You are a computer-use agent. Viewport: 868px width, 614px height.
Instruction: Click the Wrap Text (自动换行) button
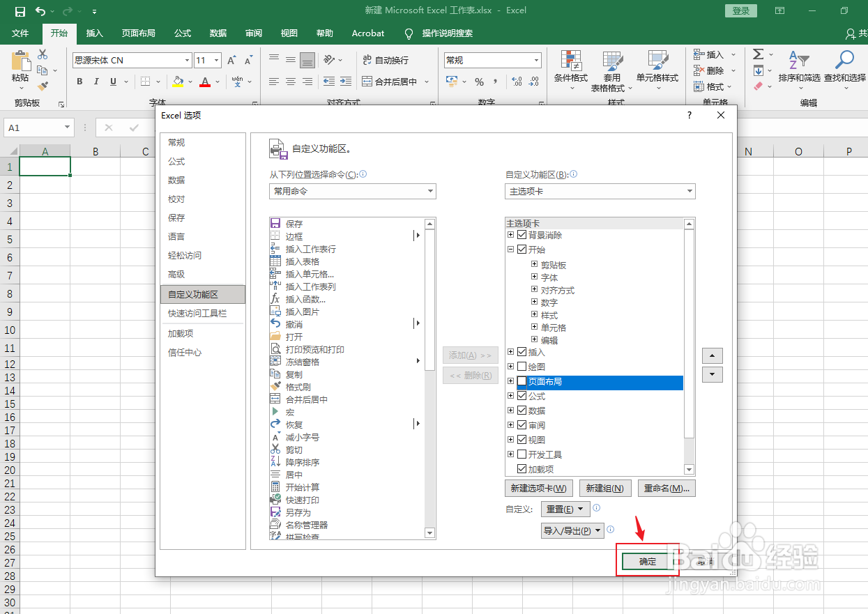(x=386, y=61)
